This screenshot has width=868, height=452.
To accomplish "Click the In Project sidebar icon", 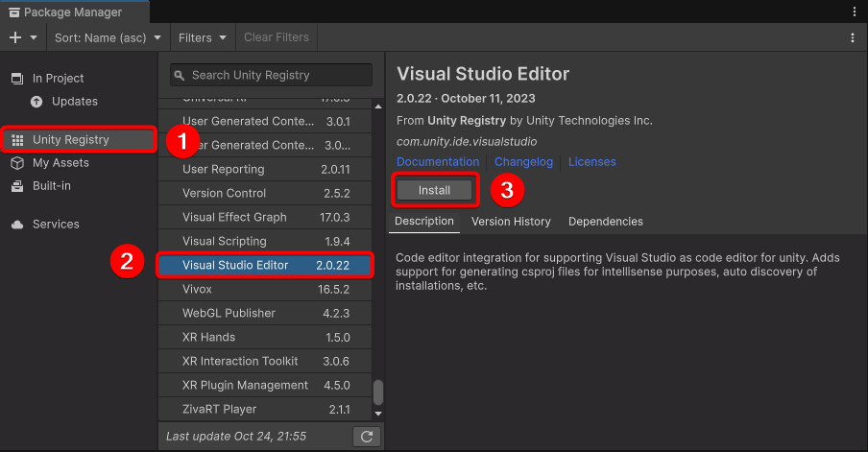I will tap(16, 79).
